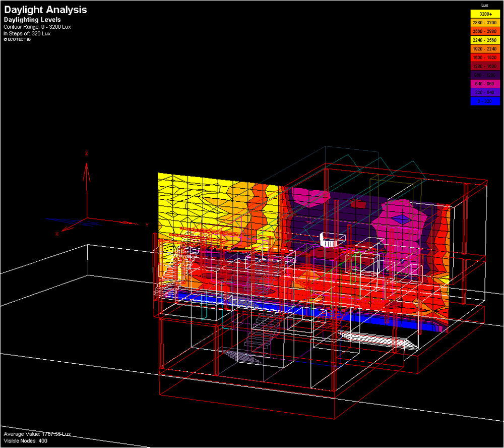Click the Average Value readout text
Viewport: 504px width, 448px height.
[37, 434]
